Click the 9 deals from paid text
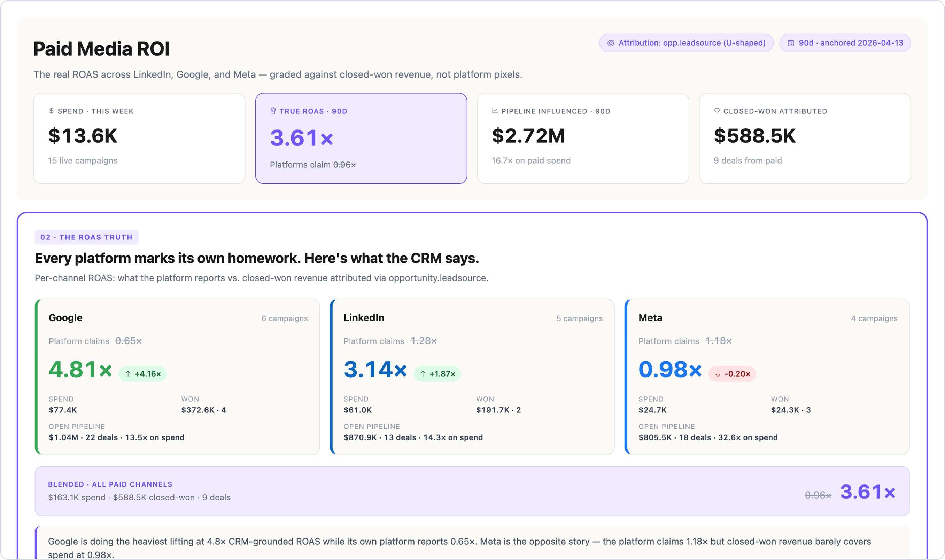945x560 pixels. pyautogui.click(x=748, y=161)
